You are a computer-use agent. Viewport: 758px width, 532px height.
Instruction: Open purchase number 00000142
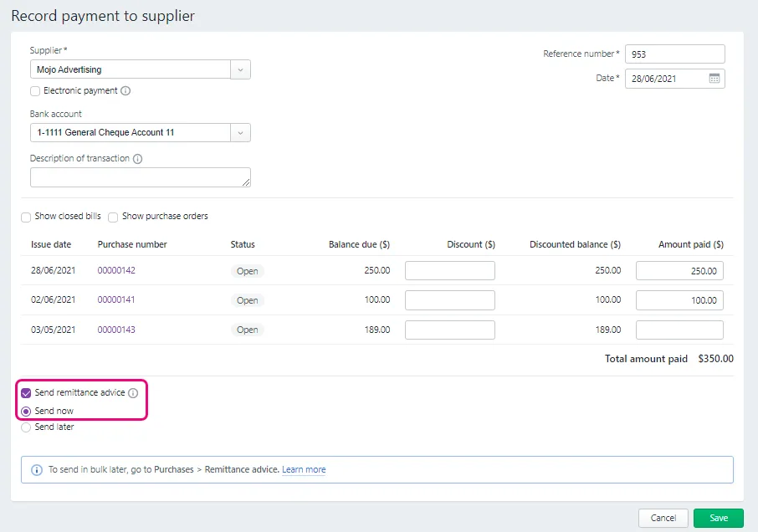pos(116,270)
